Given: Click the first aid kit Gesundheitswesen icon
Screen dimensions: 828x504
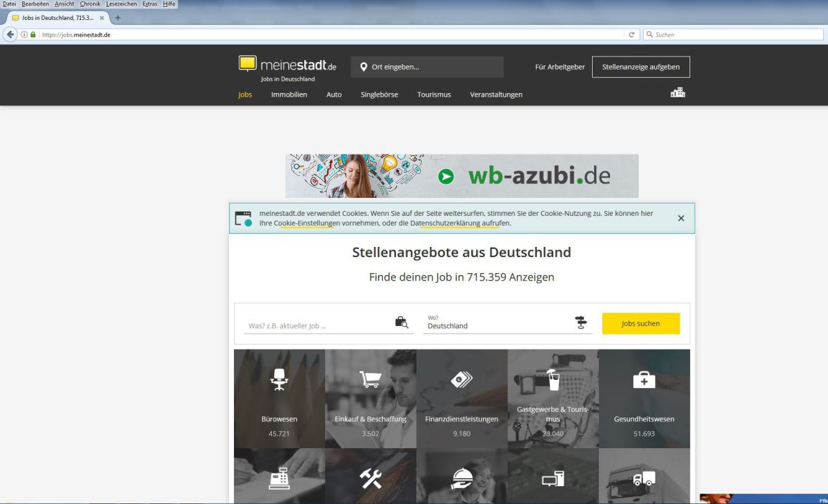Looking at the screenshot, I should 644,380.
